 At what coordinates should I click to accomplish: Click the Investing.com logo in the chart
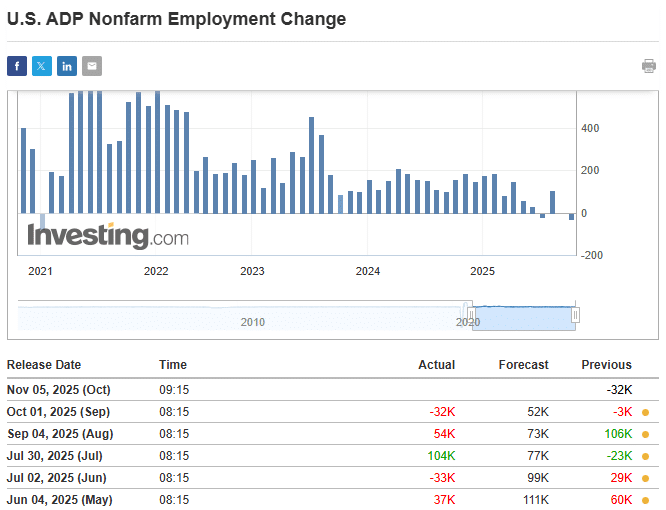pyautogui.click(x=107, y=237)
